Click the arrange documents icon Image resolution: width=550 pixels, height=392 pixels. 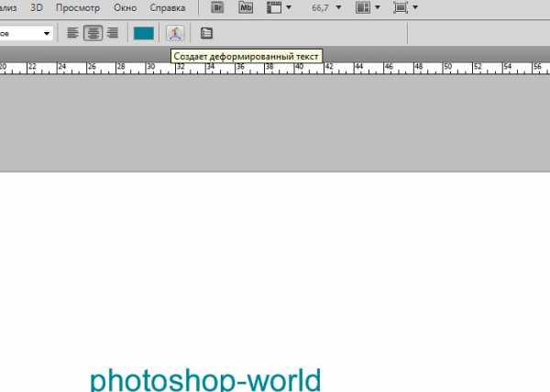[x=363, y=7]
